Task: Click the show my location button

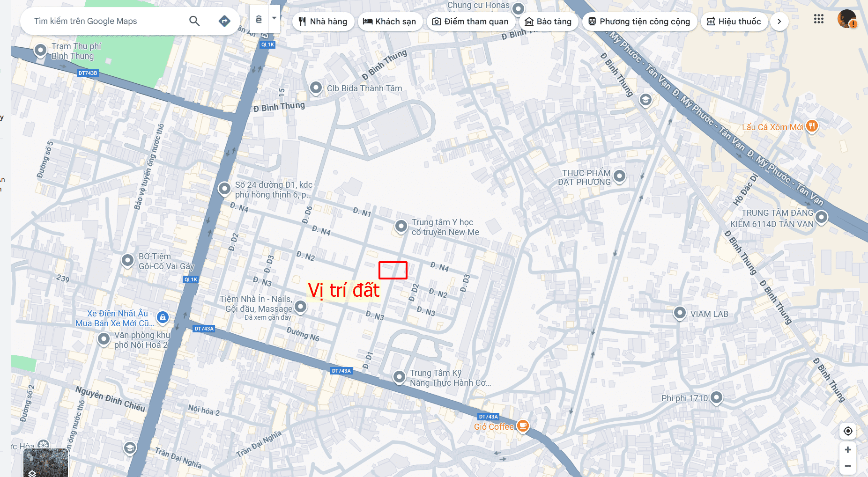Action: click(x=848, y=431)
